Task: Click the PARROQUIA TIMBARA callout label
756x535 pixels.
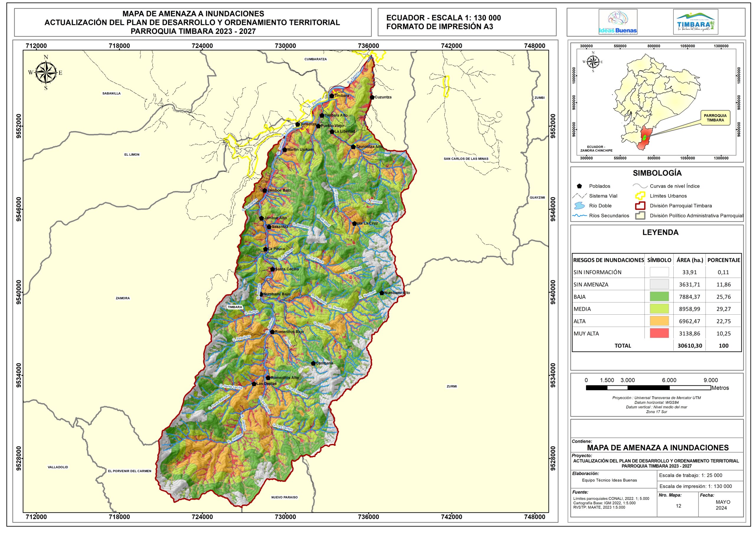Action: pos(715,118)
